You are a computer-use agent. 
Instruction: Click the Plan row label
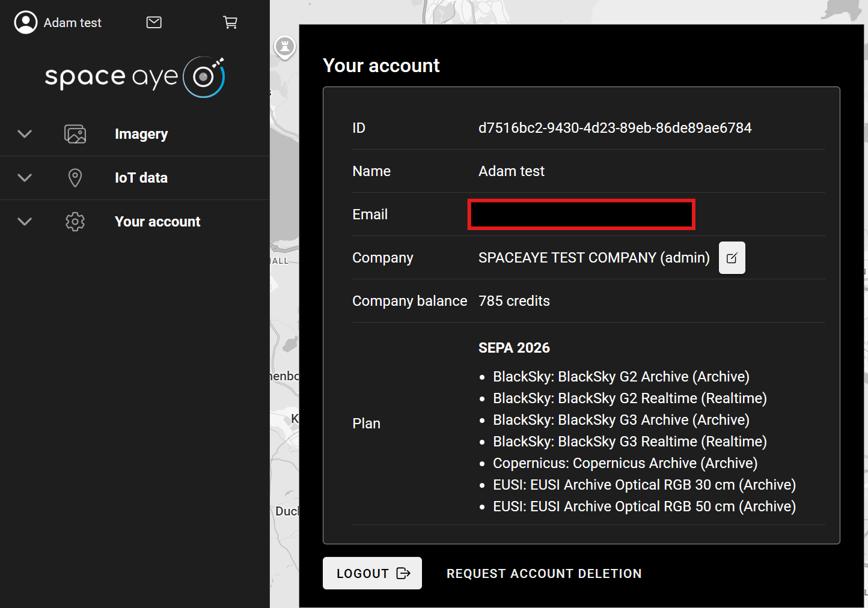(x=366, y=424)
